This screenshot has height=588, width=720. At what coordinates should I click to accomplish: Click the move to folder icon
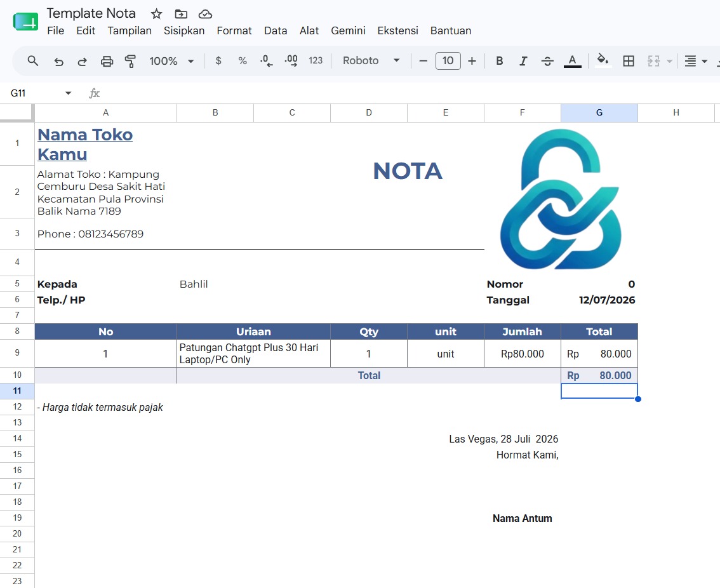[181, 14]
